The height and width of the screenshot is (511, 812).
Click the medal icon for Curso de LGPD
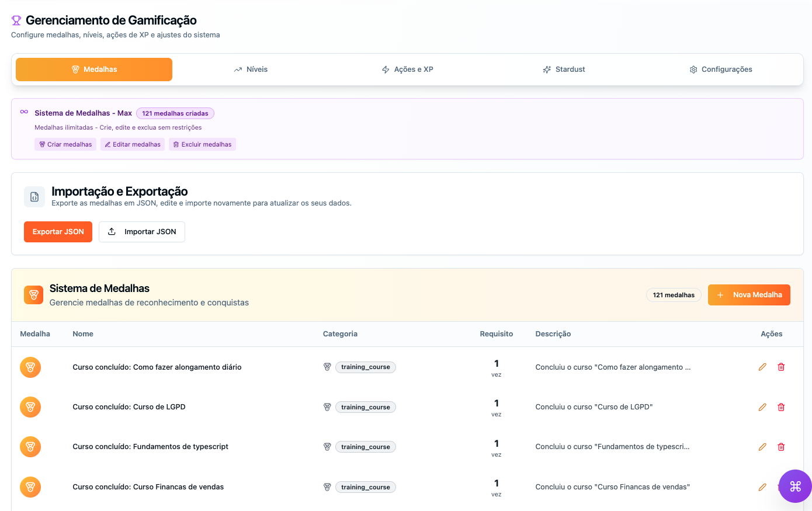[x=30, y=407]
